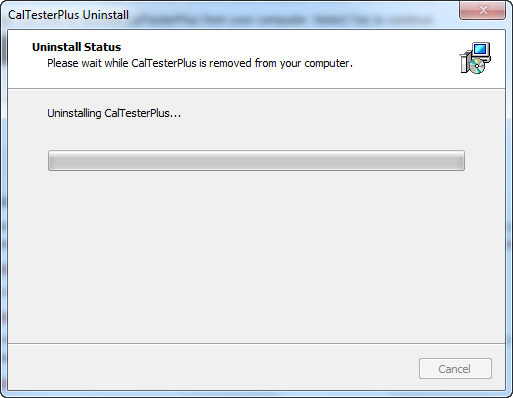
Task: Click the installer computer-and-disc icon
Action: (x=475, y=58)
